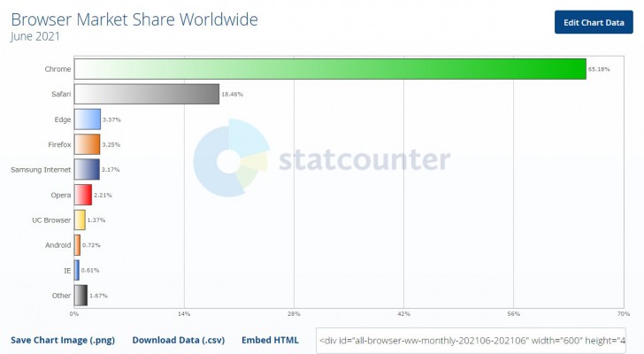Click the small orange Android bar

click(x=77, y=245)
